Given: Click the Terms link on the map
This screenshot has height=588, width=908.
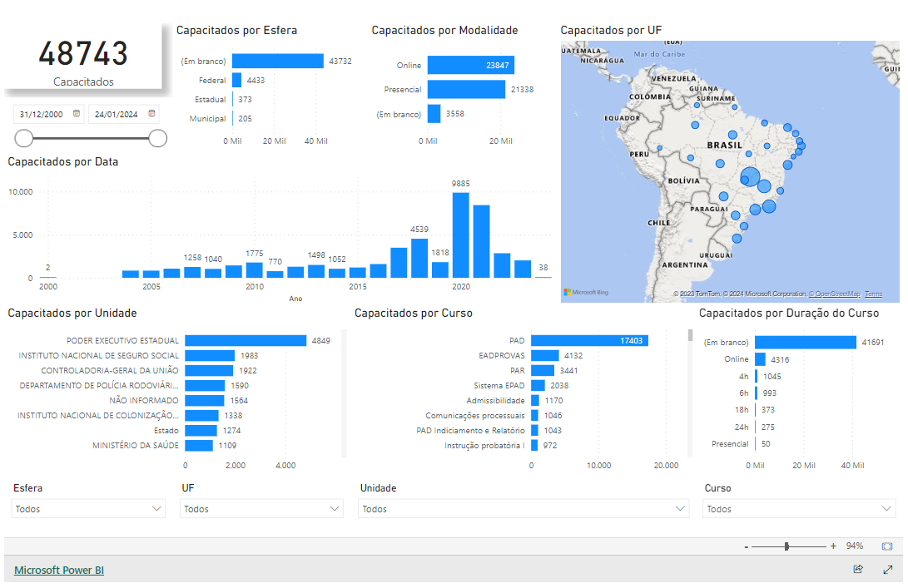Looking at the screenshot, I should (874, 294).
